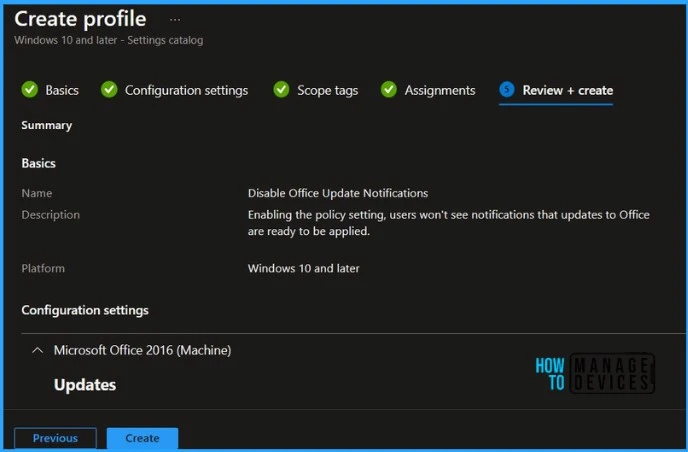Click the green checkmark beside Scope tags

[x=281, y=90]
